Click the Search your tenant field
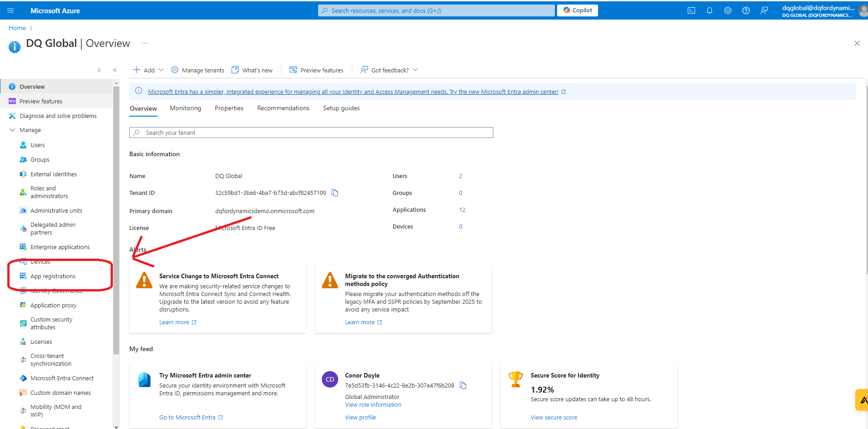The height and width of the screenshot is (429, 868). click(311, 133)
